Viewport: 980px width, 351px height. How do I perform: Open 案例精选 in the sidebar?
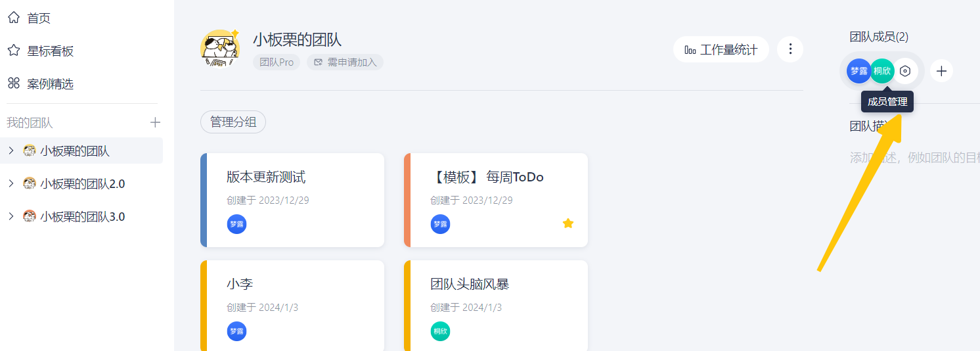[50, 84]
